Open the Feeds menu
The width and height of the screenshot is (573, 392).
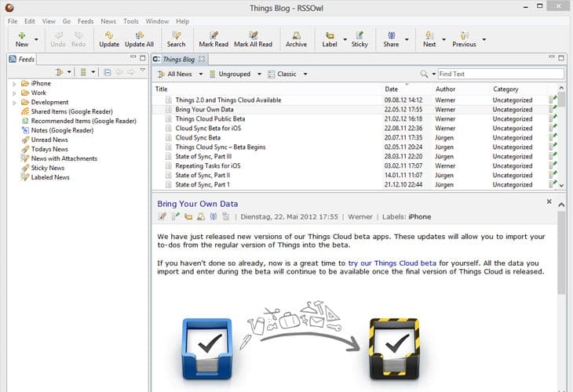(x=86, y=21)
